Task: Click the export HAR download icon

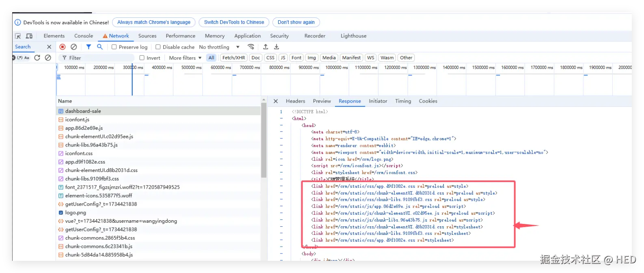Action: pos(277,47)
